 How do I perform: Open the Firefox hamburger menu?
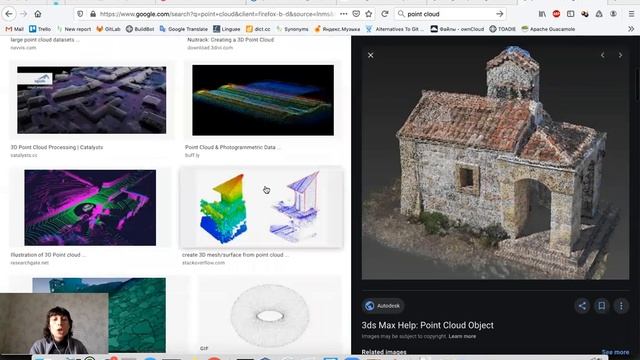[631, 14]
